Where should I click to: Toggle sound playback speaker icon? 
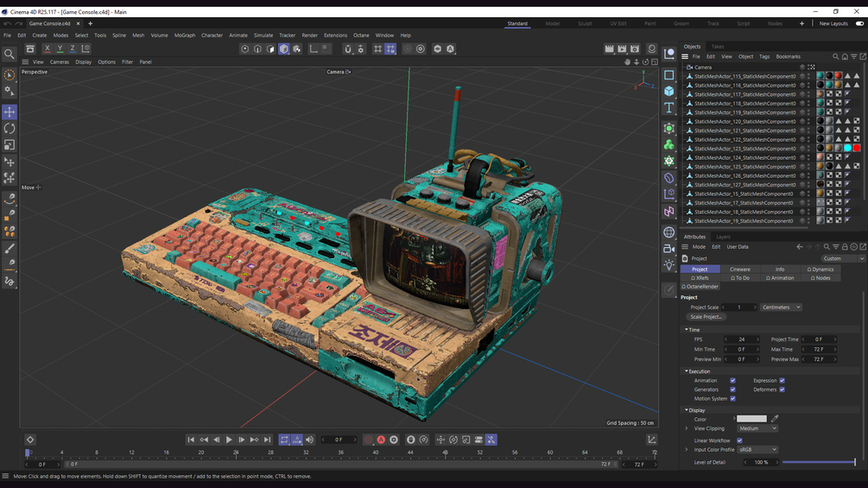pyautogui.click(x=309, y=440)
